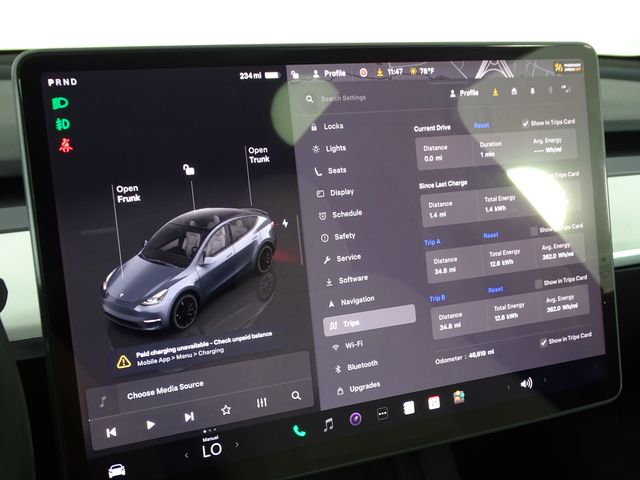Tap the passenger airbag status icon

click(x=568, y=67)
